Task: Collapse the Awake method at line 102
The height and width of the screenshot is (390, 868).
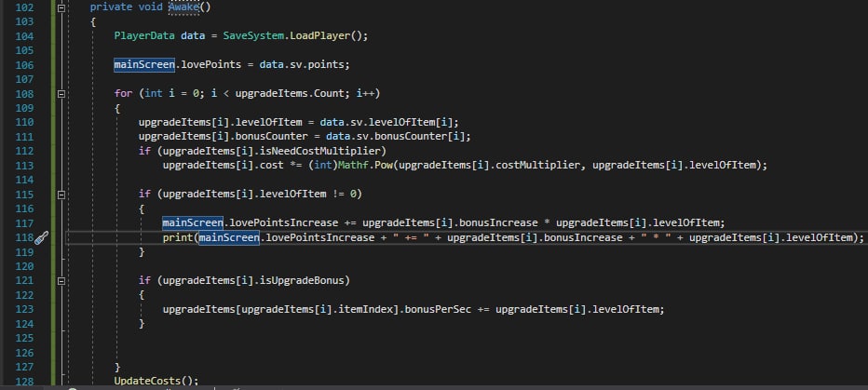Action: [61, 7]
